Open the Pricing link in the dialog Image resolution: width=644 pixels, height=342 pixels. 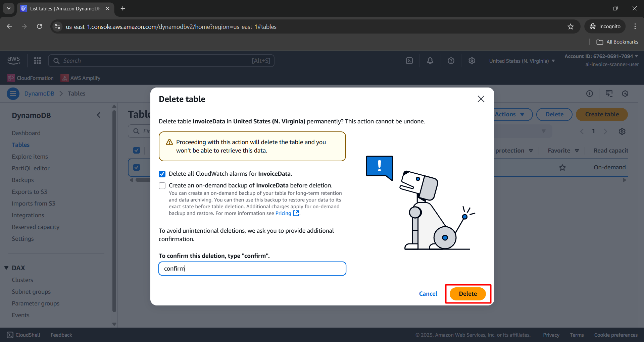click(x=284, y=213)
